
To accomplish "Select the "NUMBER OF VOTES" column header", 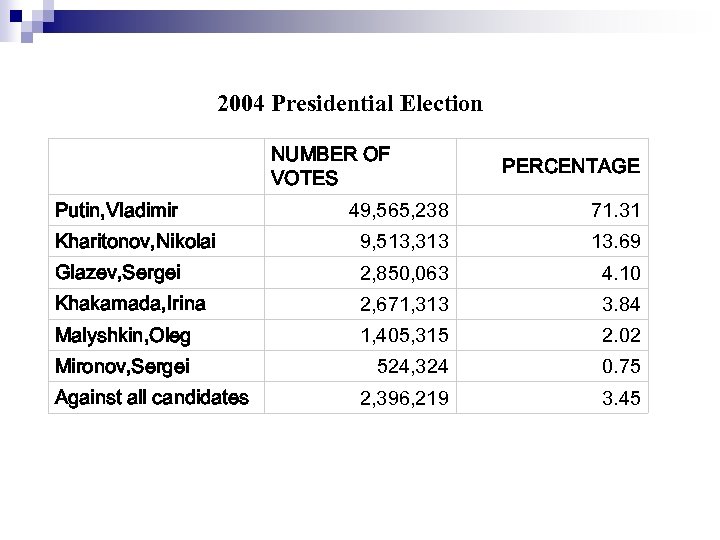I will click(330, 166).
